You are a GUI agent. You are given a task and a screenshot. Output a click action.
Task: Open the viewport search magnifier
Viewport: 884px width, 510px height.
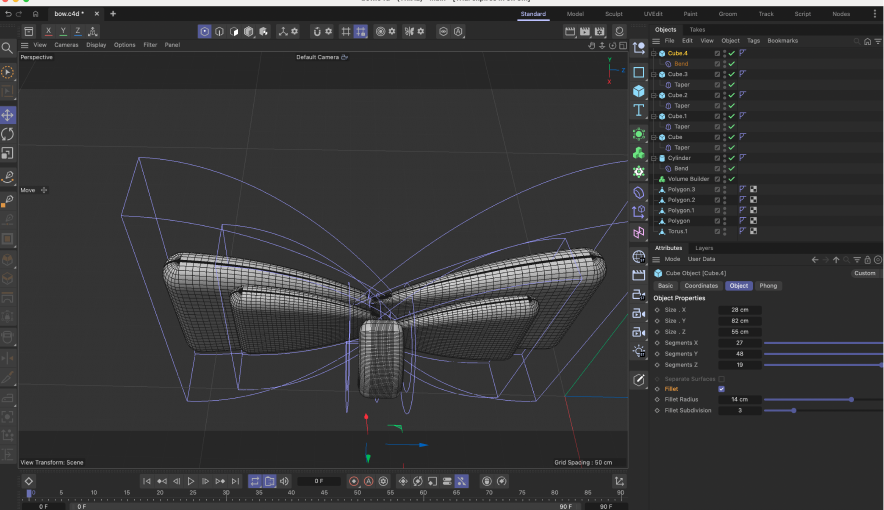point(8,47)
